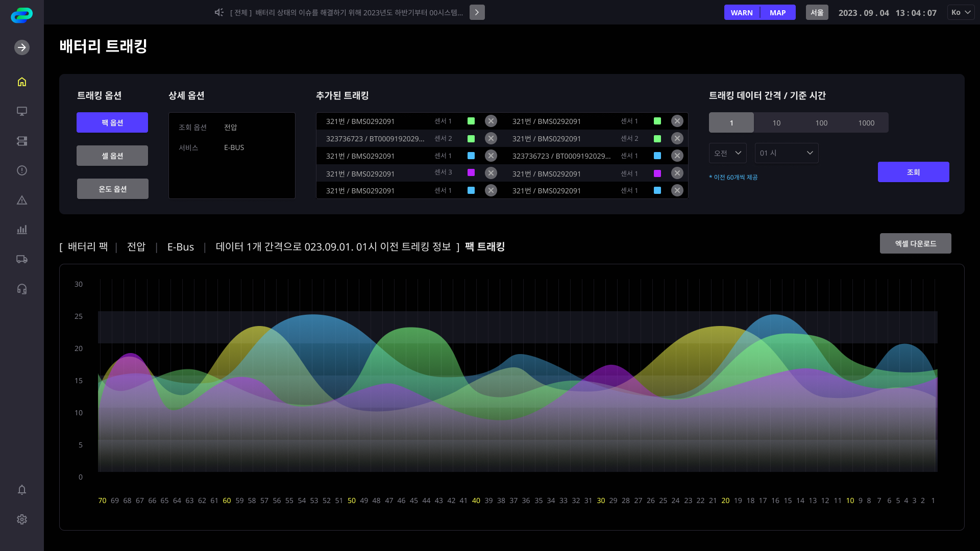The height and width of the screenshot is (551, 980).
Task: Click the 배터리 트래킹 page title
Action: click(x=104, y=46)
